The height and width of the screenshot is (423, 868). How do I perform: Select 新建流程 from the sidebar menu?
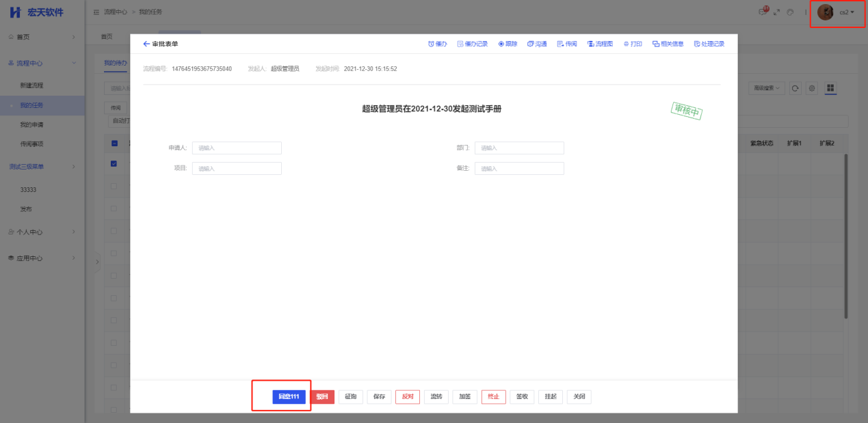point(32,85)
